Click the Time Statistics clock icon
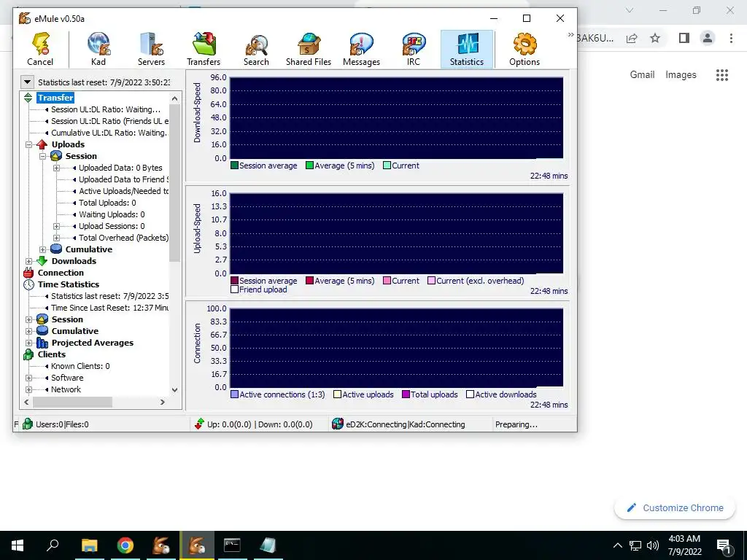Image resolution: width=747 pixels, height=560 pixels. click(x=28, y=284)
